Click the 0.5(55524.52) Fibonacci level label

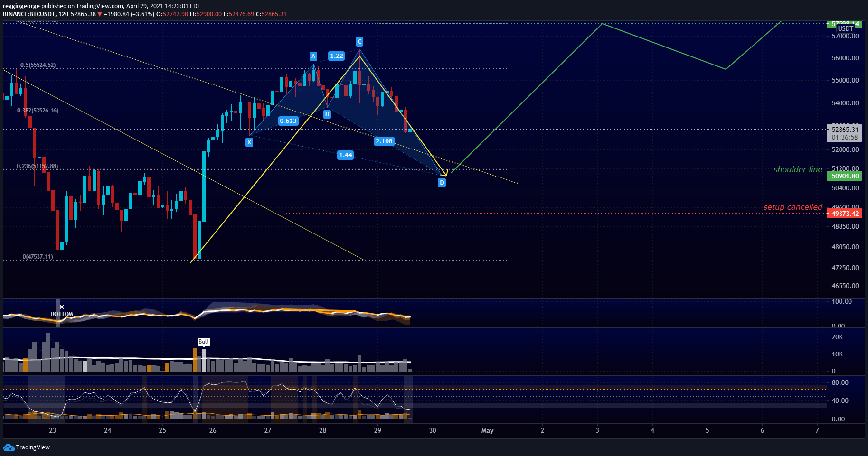[x=38, y=65]
